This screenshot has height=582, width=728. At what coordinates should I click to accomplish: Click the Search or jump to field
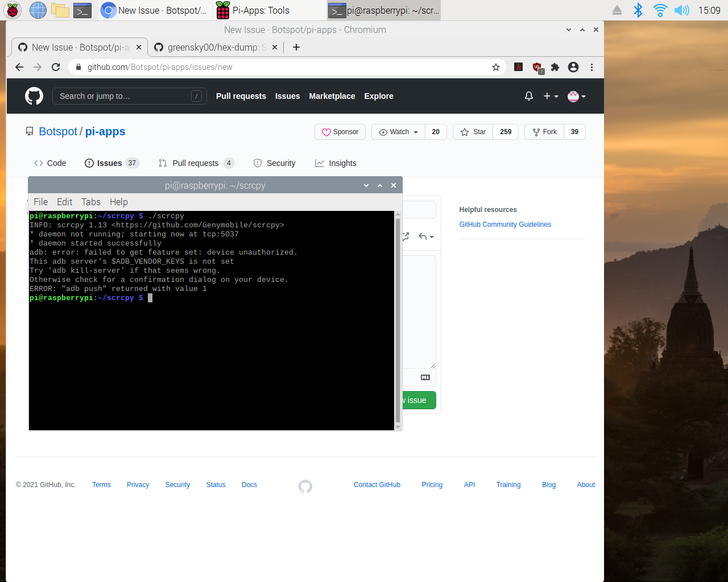point(129,96)
